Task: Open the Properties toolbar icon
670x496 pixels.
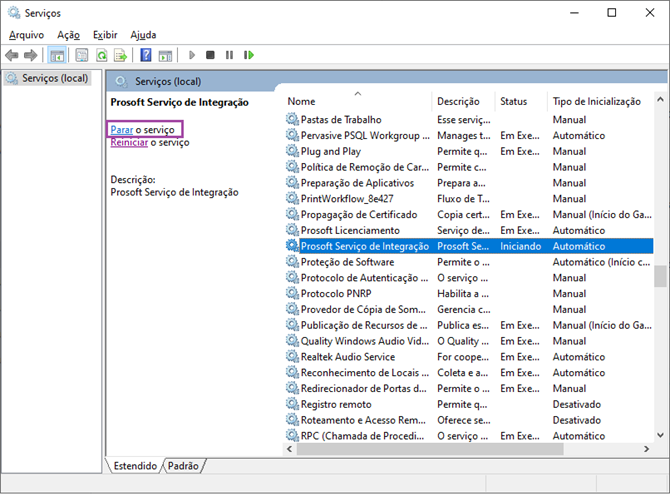Action: click(x=82, y=55)
